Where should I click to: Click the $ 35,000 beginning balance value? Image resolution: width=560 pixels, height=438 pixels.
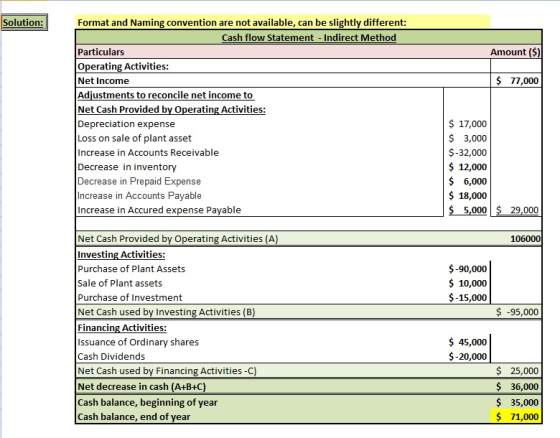pos(517,402)
